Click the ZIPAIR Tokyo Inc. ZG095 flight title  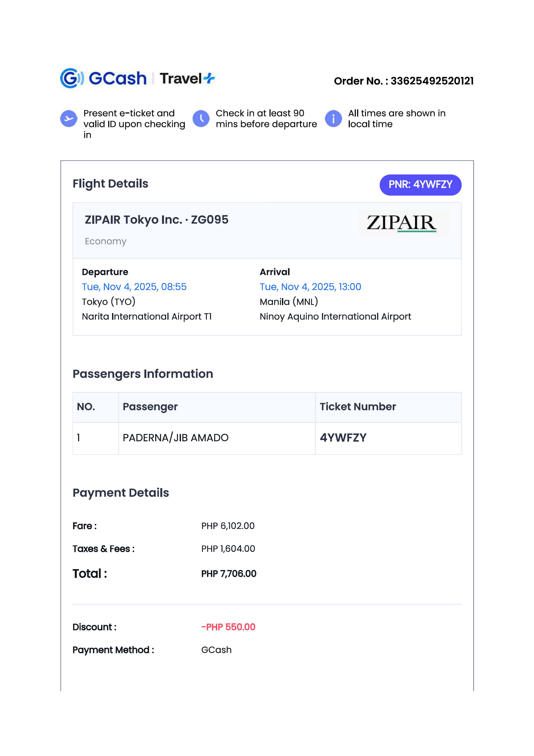pyautogui.click(x=156, y=220)
